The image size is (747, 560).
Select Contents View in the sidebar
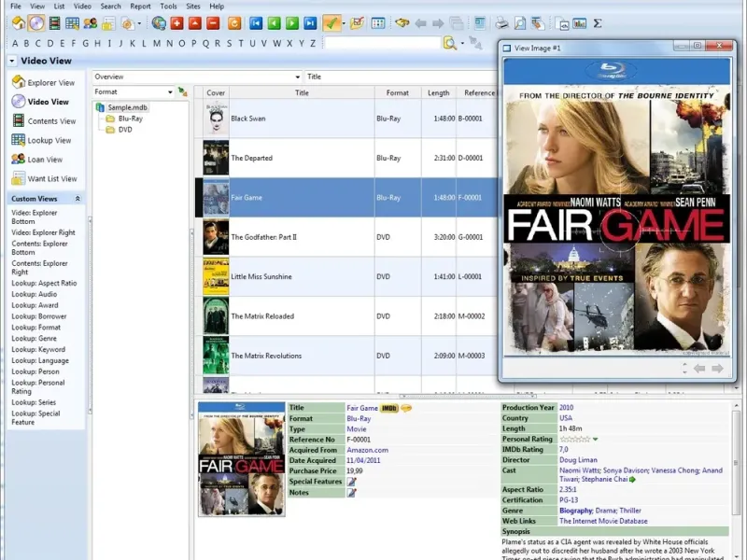(44, 121)
